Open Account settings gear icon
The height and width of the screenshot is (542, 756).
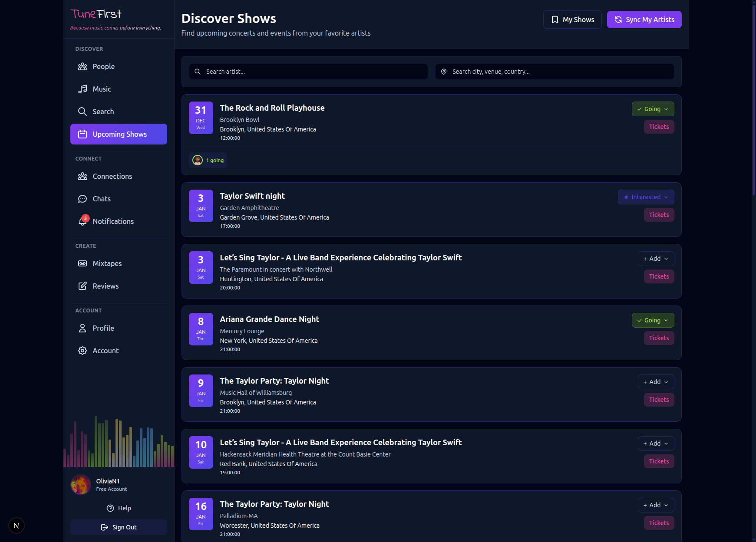tap(83, 351)
